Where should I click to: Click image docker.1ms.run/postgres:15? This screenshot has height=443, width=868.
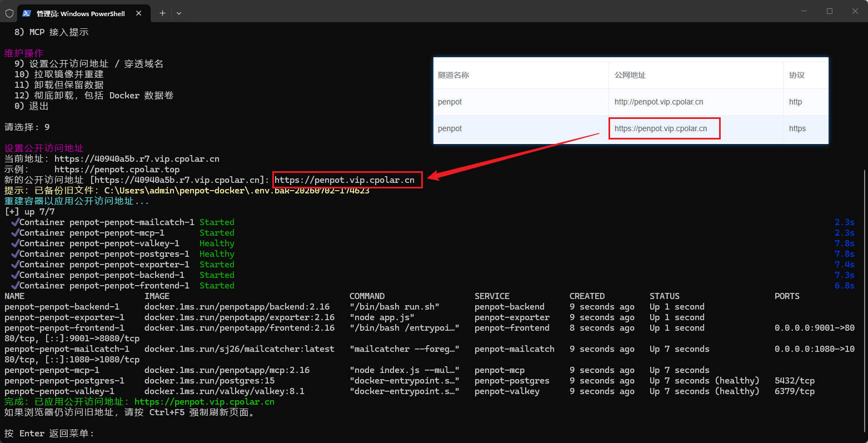[x=209, y=381]
